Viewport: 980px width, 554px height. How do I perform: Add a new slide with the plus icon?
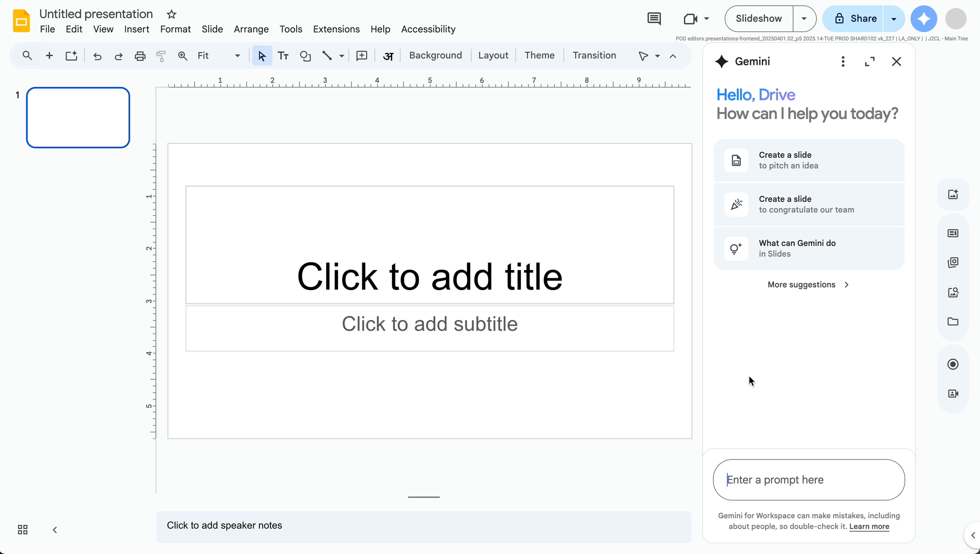coord(49,55)
